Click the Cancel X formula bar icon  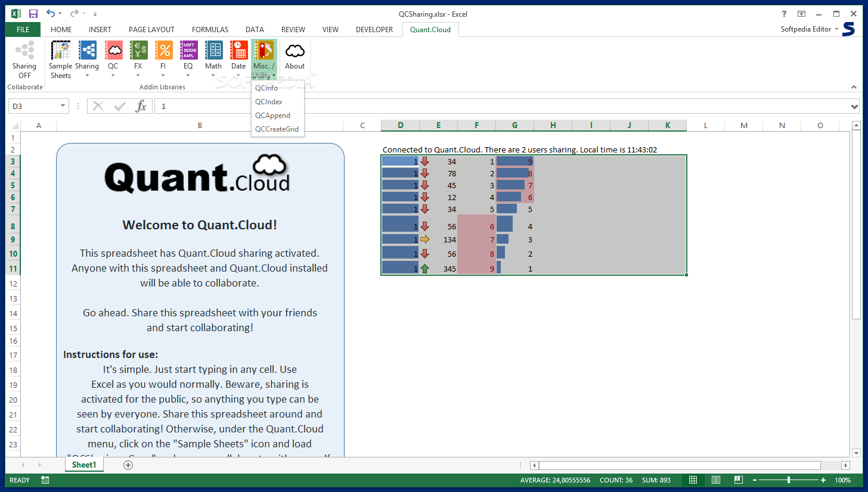pyautogui.click(x=98, y=106)
